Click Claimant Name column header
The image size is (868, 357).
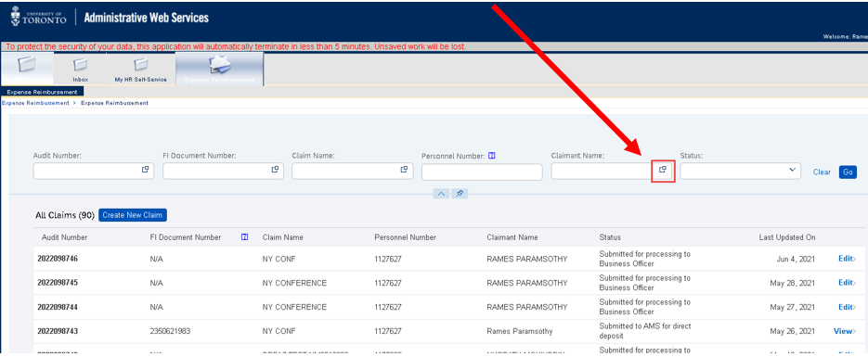(512, 237)
